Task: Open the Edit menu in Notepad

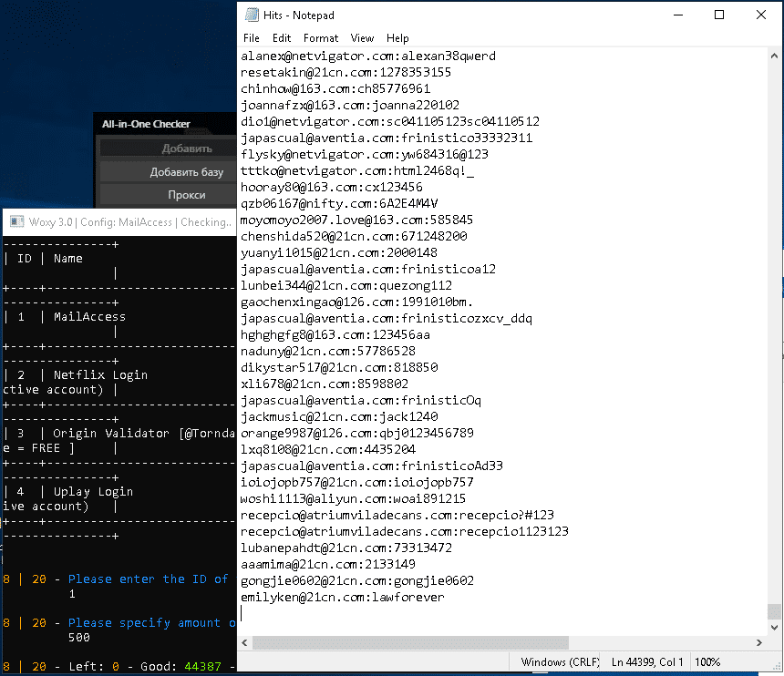Action: coord(282,38)
